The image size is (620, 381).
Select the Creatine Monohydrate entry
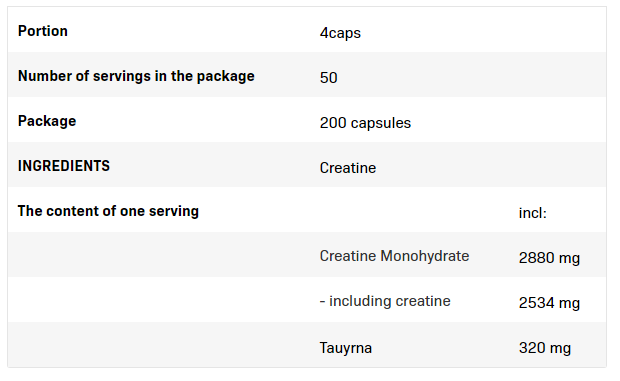(x=394, y=256)
